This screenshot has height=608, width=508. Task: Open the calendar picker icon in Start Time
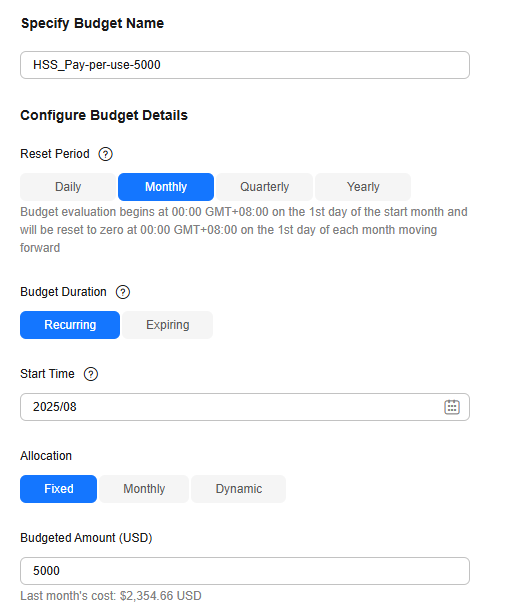click(x=452, y=407)
